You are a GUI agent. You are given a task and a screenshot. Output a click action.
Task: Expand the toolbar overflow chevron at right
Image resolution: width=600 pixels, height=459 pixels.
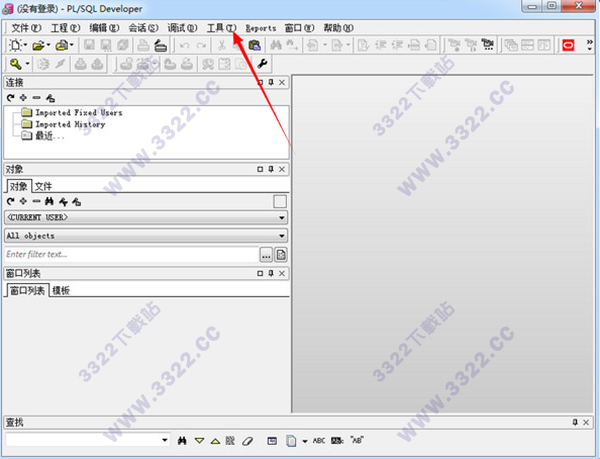590,45
